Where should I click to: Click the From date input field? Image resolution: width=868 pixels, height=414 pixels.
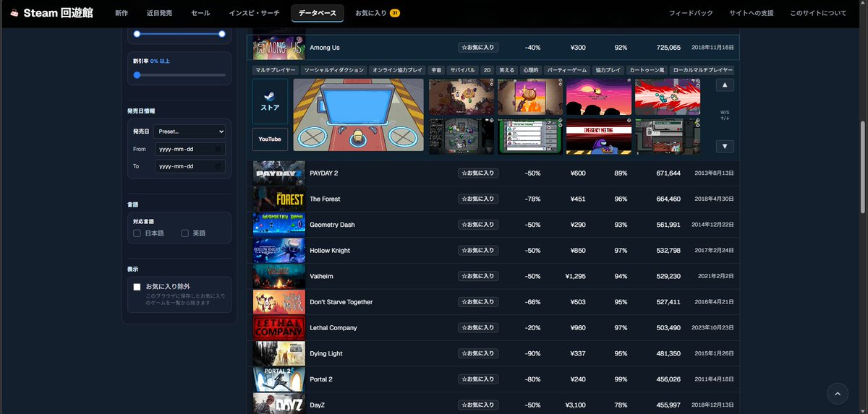(190, 149)
